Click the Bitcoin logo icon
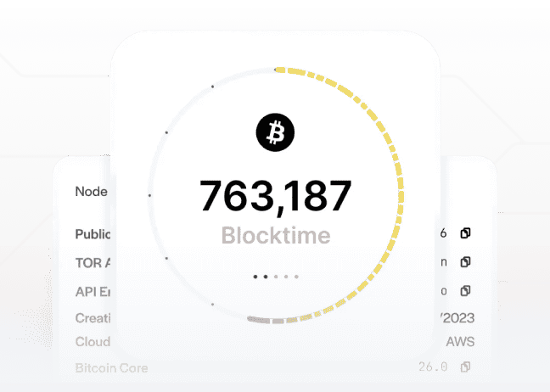The width and height of the screenshot is (550, 392). [x=275, y=133]
